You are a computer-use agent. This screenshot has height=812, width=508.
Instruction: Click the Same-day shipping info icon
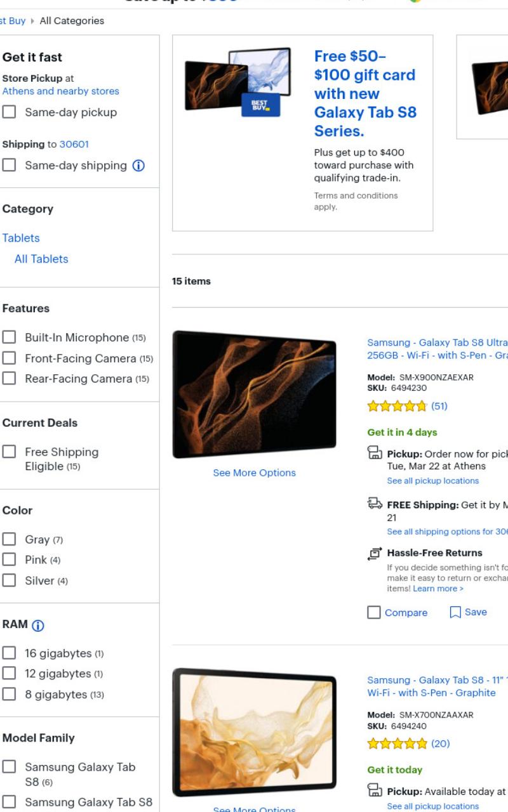[x=138, y=166]
